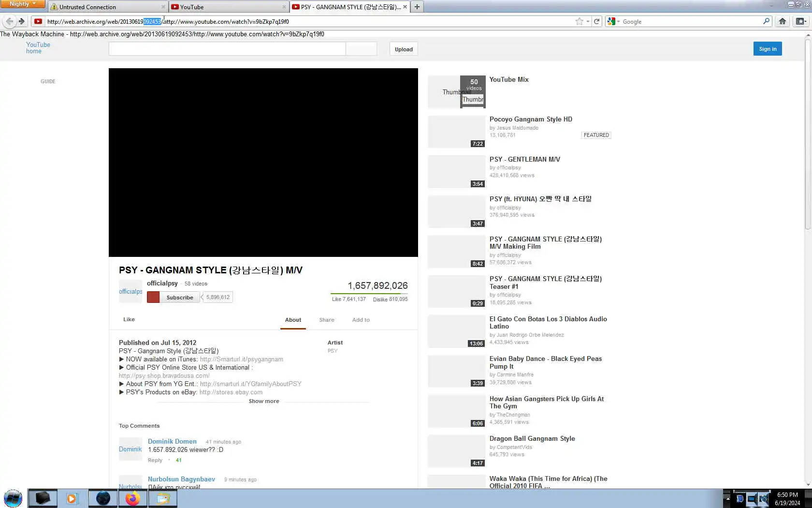Bookmark this page with the star icon
The height and width of the screenshot is (508, 812).
point(579,21)
